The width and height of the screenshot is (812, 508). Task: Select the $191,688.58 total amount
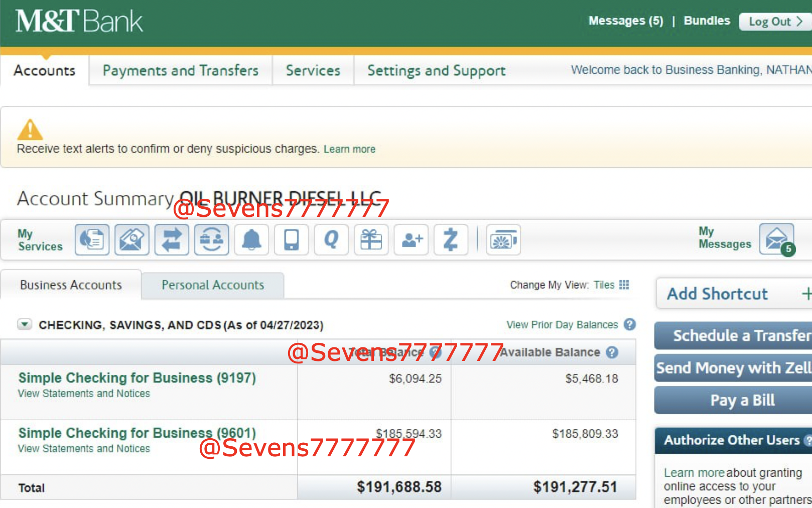(x=399, y=487)
